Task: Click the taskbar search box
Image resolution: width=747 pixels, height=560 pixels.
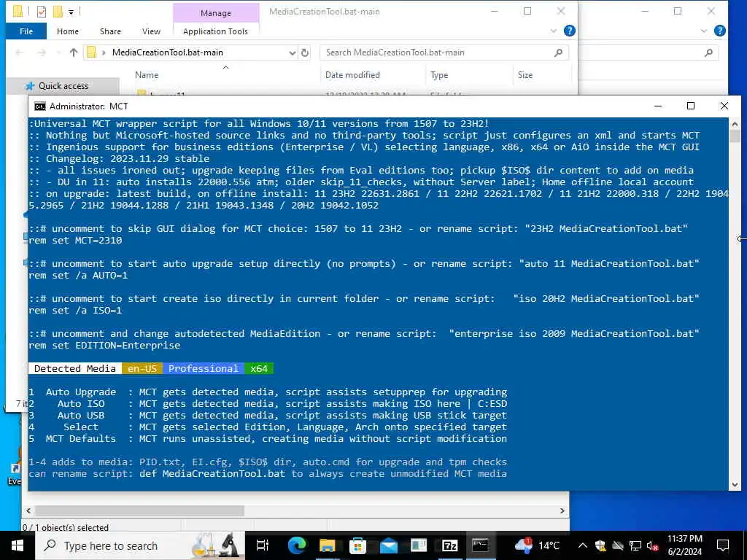Action: coord(139,545)
